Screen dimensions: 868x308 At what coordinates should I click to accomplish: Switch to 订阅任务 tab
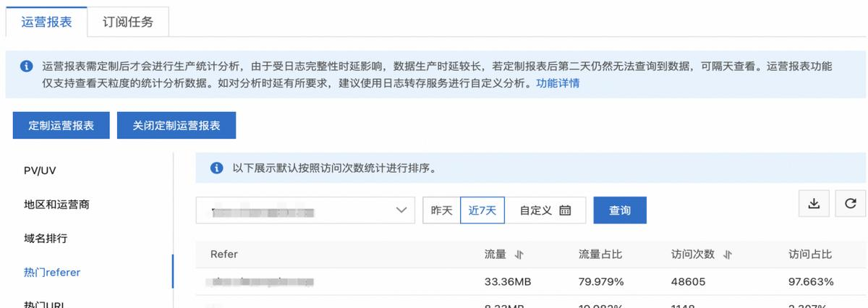[x=130, y=22]
